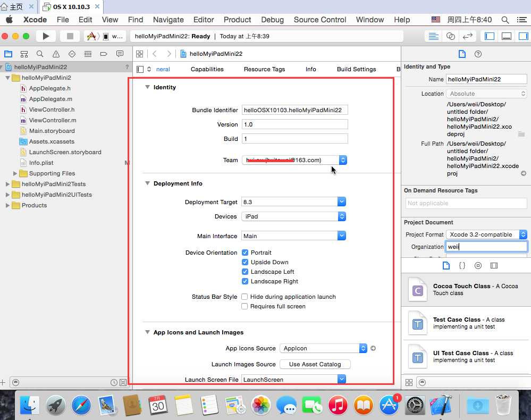The width and height of the screenshot is (531, 420).
Task: Go back in editor history
Action: tap(155, 54)
